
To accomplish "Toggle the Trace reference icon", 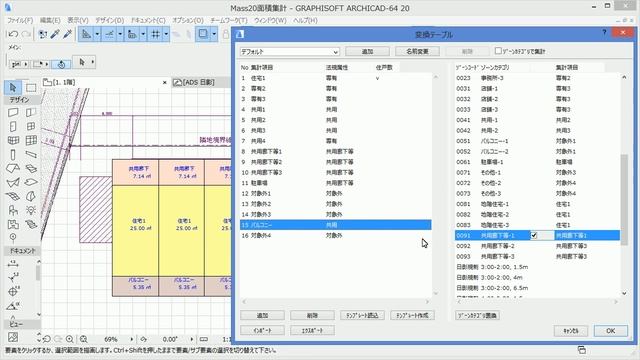I will (203, 34).
